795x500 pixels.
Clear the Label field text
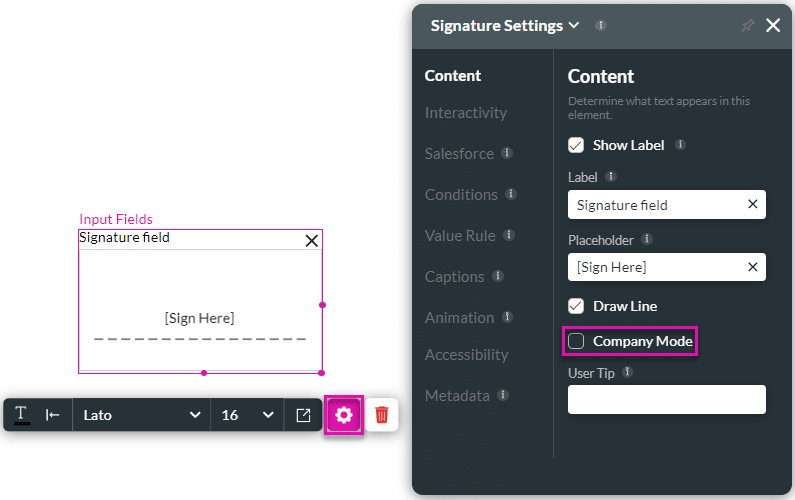753,205
